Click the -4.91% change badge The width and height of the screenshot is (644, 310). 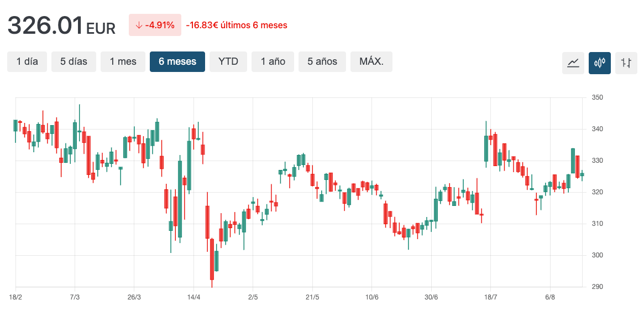(x=155, y=25)
